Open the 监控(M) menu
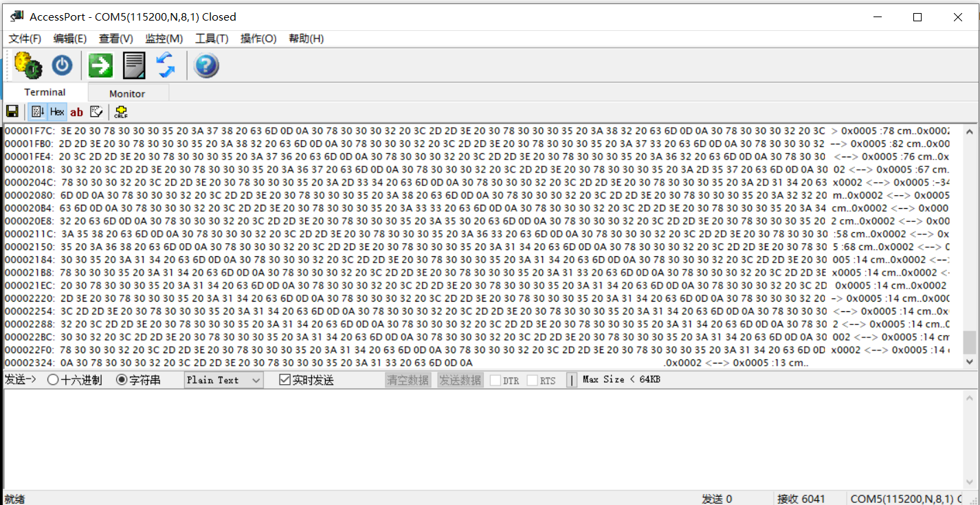The height and width of the screenshot is (505, 980). pos(164,38)
